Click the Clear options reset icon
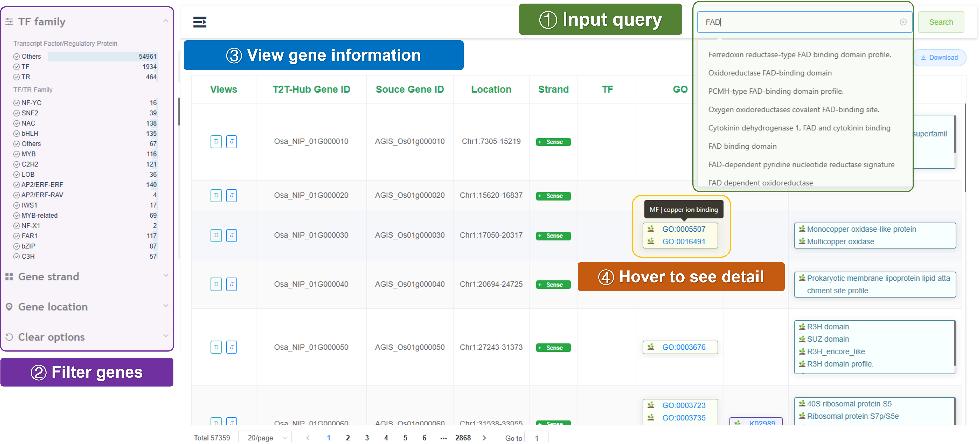Image resolution: width=980 pixels, height=444 pixels. pos(9,337)
